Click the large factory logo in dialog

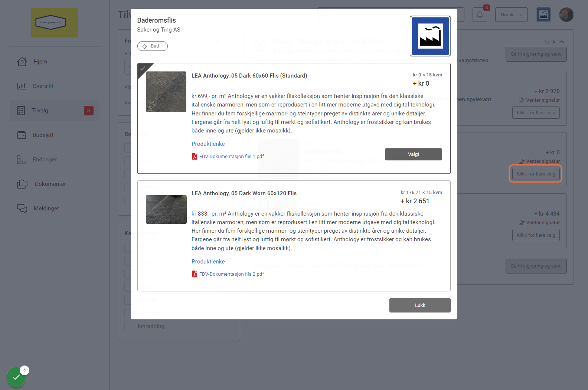click(x=430, y=36)
